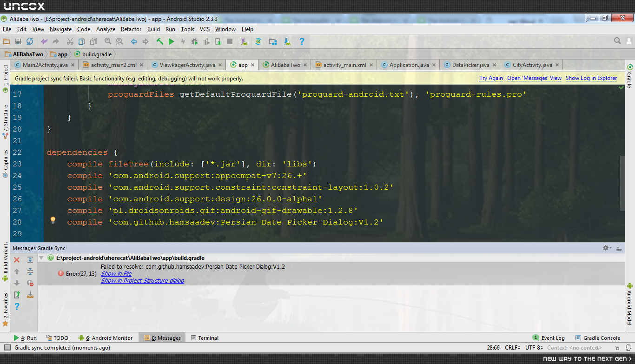Image resolution: width=635 pixels, height=364 pixels.
Task: Collapse the build.gradle error tree node
Action: 41,258
